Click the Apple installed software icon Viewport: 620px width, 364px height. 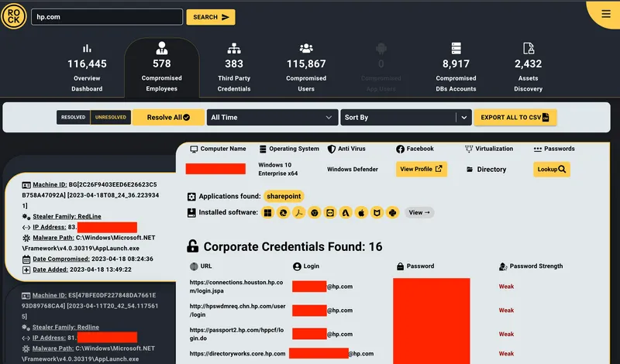click(x=360, y=212)
